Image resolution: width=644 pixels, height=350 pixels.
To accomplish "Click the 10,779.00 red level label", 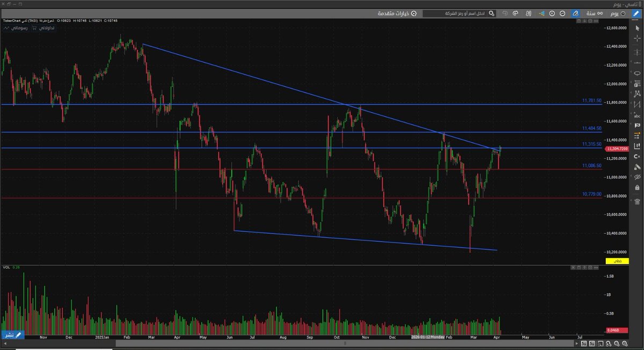I will click(591, 194).
